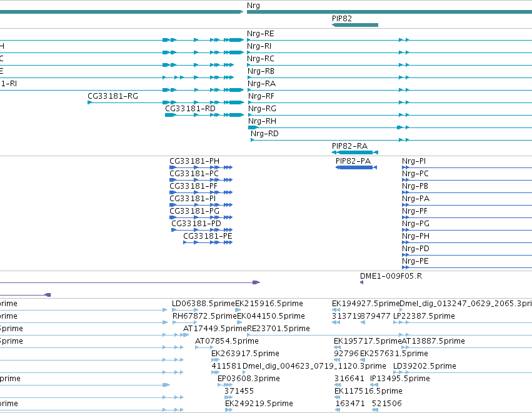Open EST LD06388.5prime
This screenshot has height=413, width=532.
[x=203, y=304]
